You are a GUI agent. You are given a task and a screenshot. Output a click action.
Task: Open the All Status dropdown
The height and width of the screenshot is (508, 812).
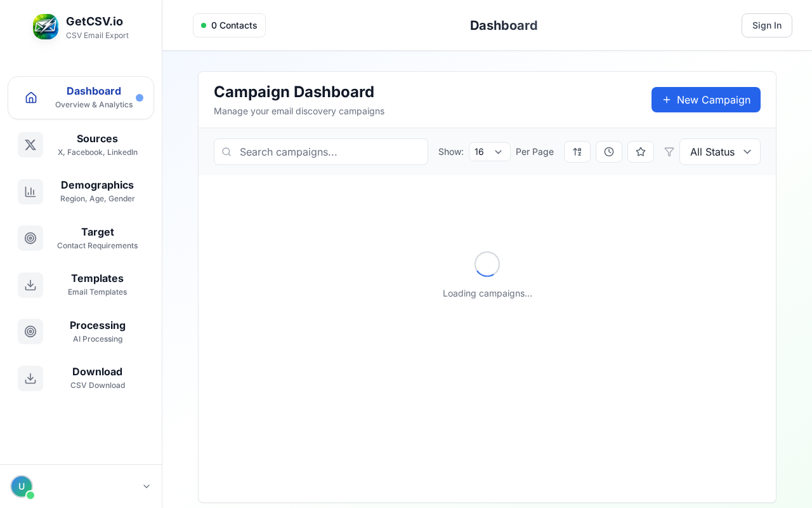coord(720,152)
